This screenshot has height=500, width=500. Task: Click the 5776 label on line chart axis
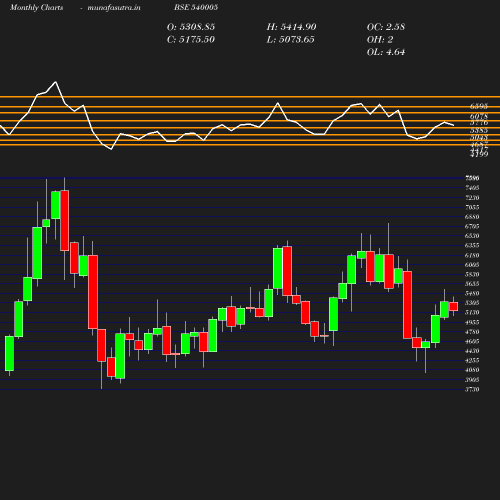tap(479, 122)
